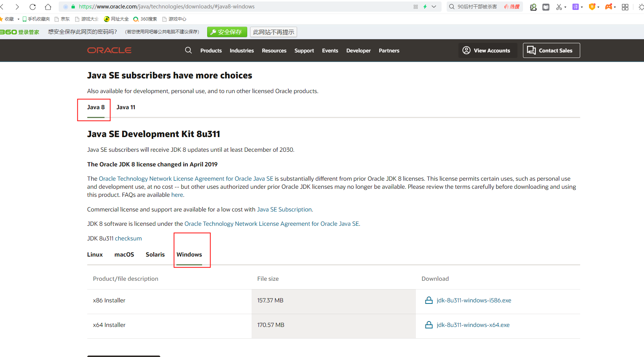Download jdk-8u311-windows-i586.exe

tap(474, 300)
